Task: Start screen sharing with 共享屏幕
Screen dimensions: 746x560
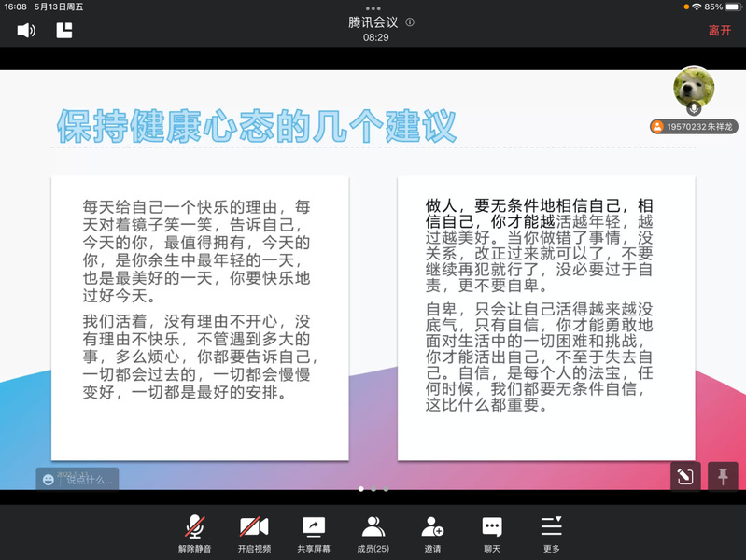Action: (x=314, y=534)
